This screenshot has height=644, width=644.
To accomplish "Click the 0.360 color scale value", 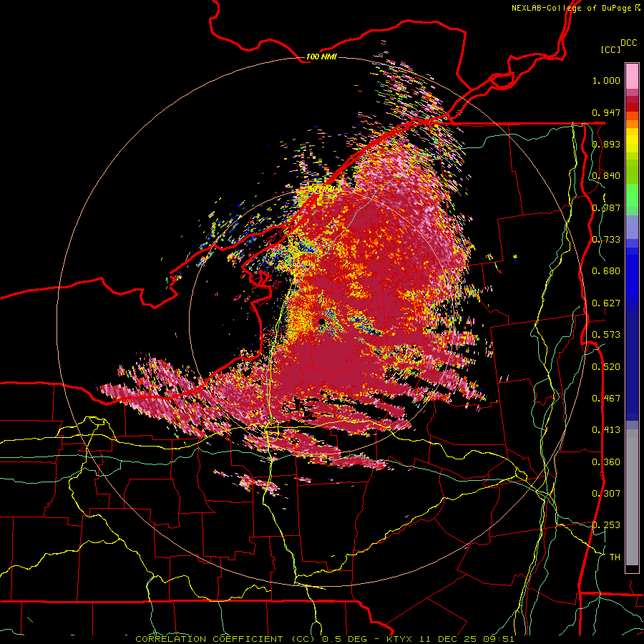I will click(606, 462).
